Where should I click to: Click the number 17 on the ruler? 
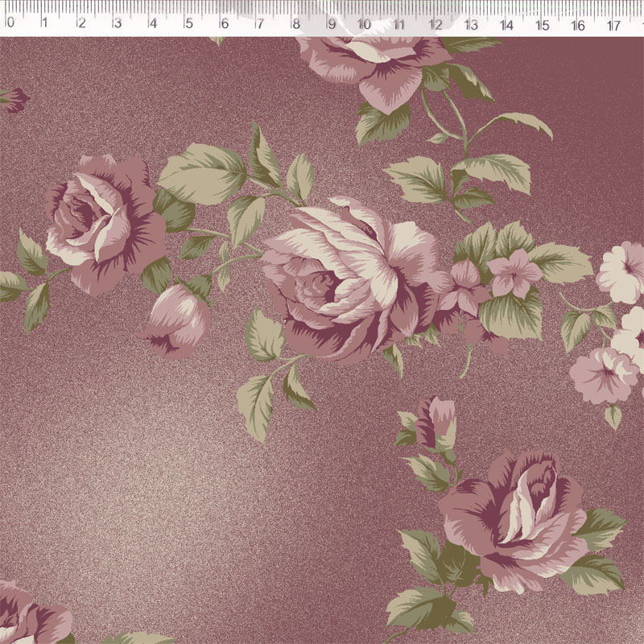click(x=613, y=26)
